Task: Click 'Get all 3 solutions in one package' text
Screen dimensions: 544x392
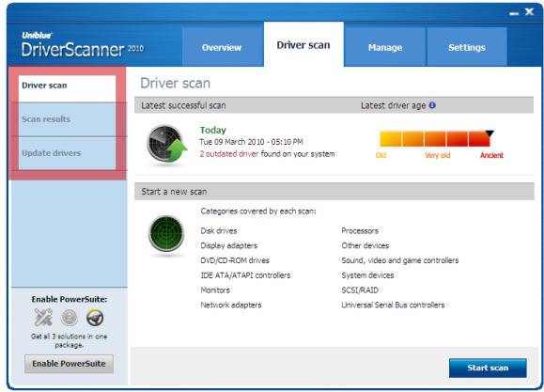Action: 69,340
